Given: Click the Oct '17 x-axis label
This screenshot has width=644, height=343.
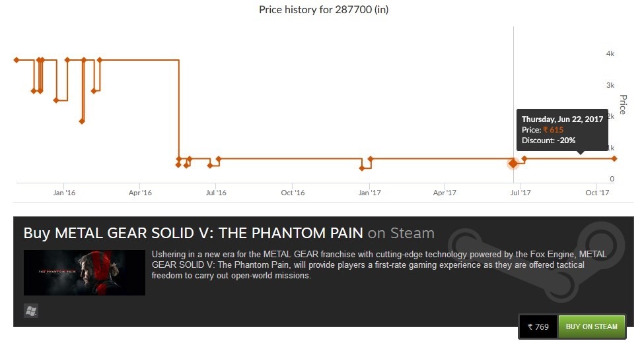Looking at the screenshot, I should (596, 193).
